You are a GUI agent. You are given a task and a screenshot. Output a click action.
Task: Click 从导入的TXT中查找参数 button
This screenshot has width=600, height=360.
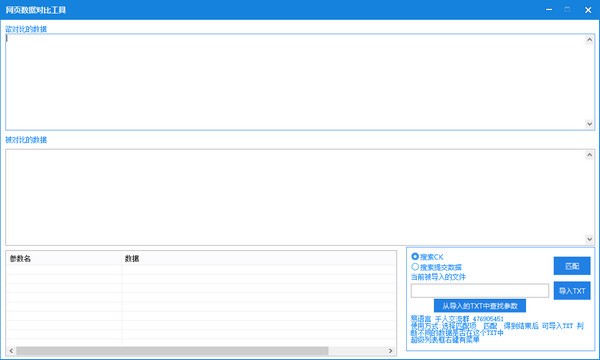tap(479, 306)
